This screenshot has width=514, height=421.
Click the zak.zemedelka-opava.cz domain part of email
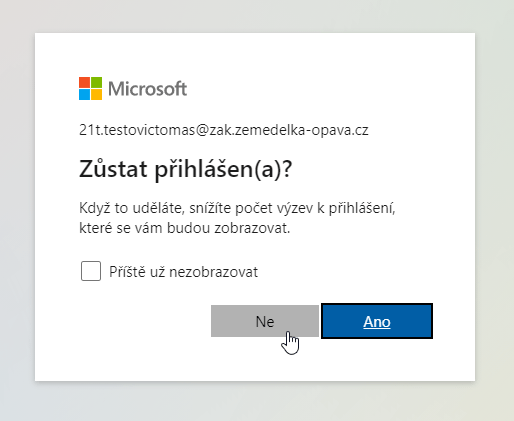(289, 130)
